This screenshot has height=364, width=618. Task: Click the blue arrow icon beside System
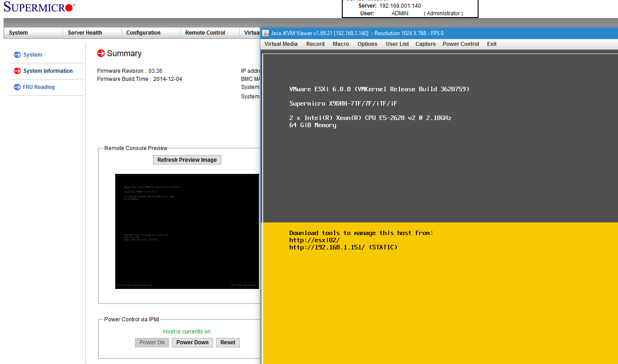[x=17, y=55]
